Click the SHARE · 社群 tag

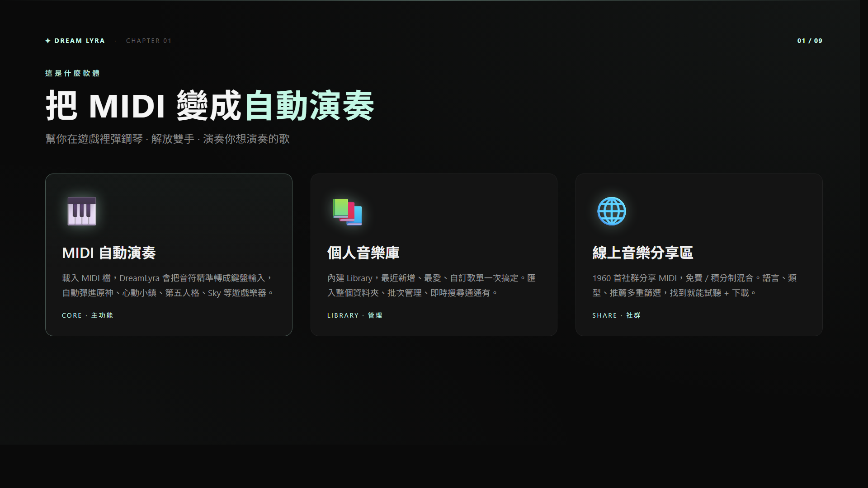pyautogui.click(x=616, y=315)
